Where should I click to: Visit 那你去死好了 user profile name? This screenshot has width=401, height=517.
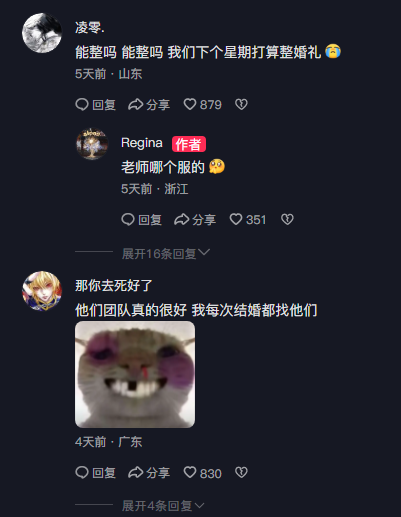point(114,286)
